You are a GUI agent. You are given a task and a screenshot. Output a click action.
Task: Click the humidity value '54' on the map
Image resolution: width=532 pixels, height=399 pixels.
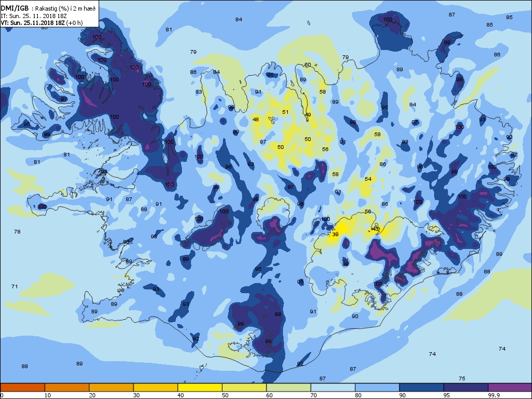(x=368, y=179)
